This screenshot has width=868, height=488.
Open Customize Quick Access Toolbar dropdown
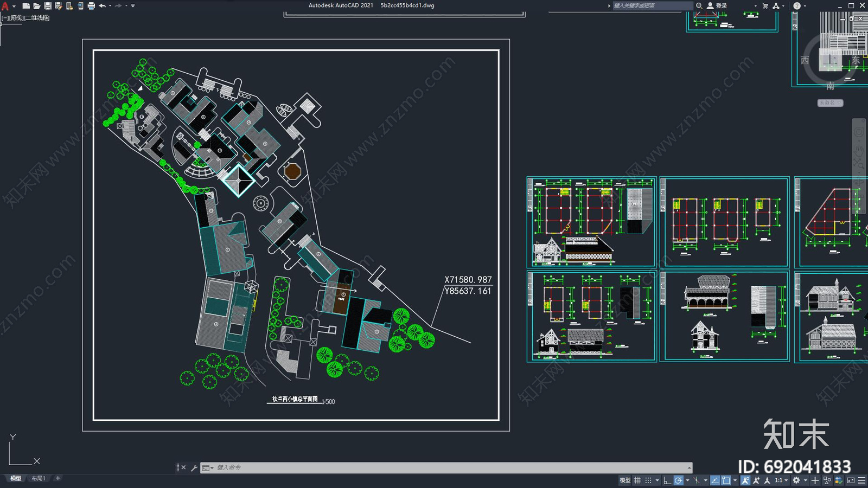pyautogui.click(x=133, y=6)
